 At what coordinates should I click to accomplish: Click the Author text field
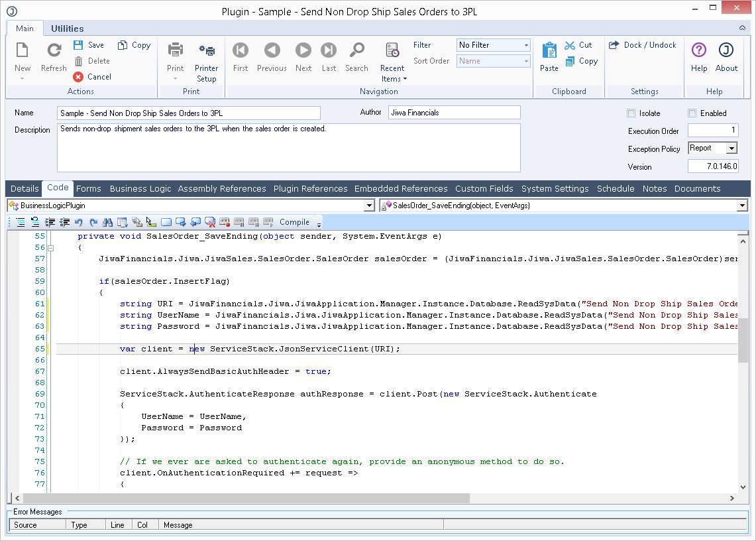pos(454,113)
